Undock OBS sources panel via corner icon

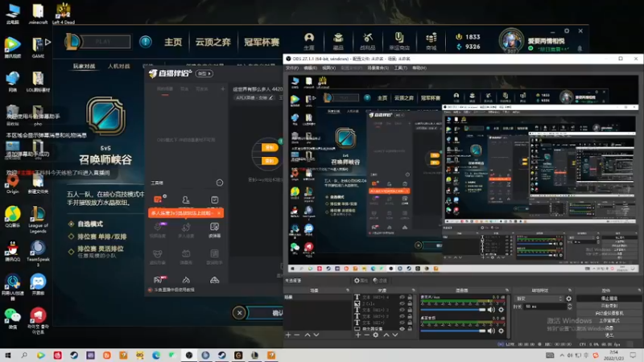(x=414, y=290)
